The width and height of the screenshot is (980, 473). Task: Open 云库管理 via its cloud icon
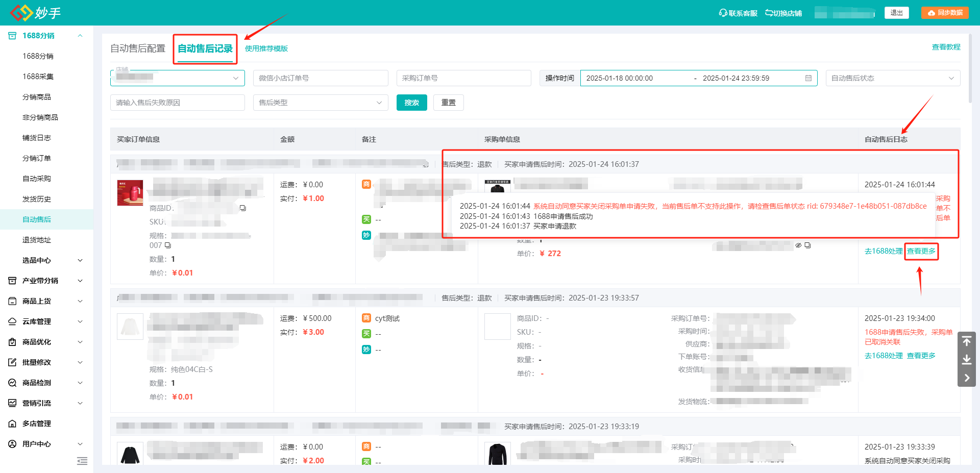pos(12,321)
